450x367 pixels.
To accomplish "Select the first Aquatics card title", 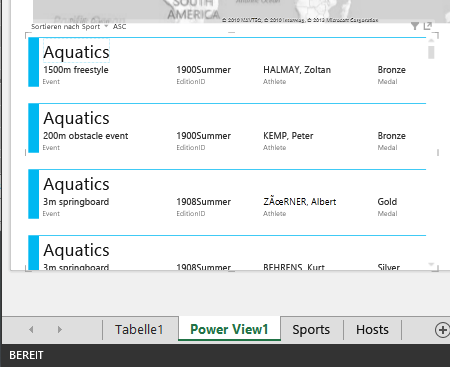I will pos(76,52).
